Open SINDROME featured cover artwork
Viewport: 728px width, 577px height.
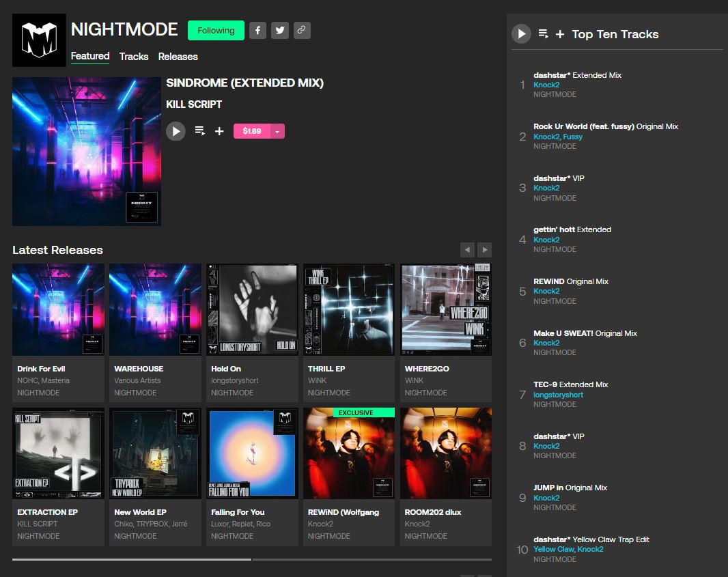pyautogui.click(x=87, y=152)
